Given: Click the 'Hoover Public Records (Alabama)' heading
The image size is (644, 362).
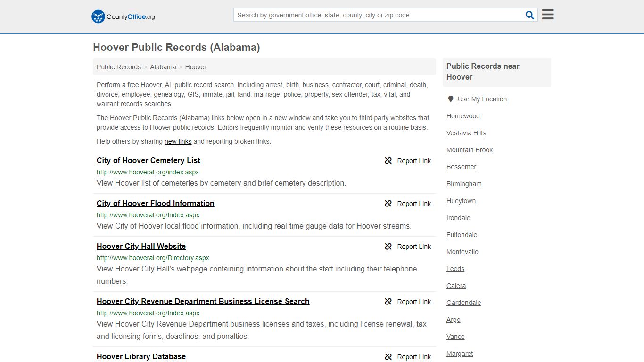Looking at the screenshot, I should tap(176, 47).
